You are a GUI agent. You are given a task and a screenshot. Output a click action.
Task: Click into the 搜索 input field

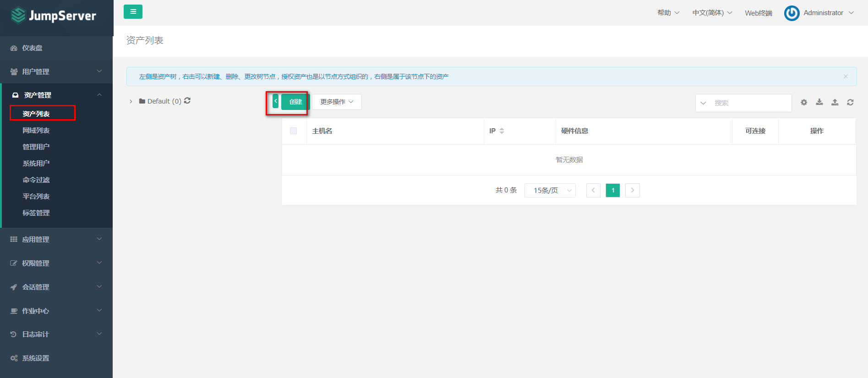[x=751, y=103]
